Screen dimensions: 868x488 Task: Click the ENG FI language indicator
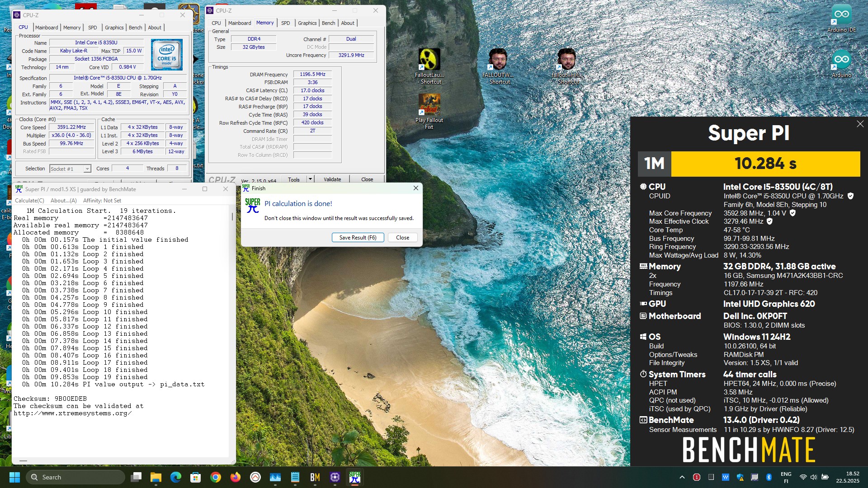tap(786, 477)
